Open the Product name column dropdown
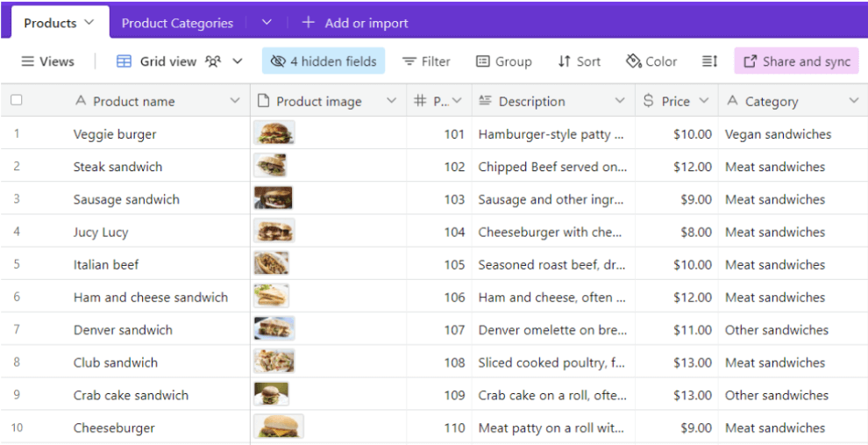868x445 pixels. [235, 101]
